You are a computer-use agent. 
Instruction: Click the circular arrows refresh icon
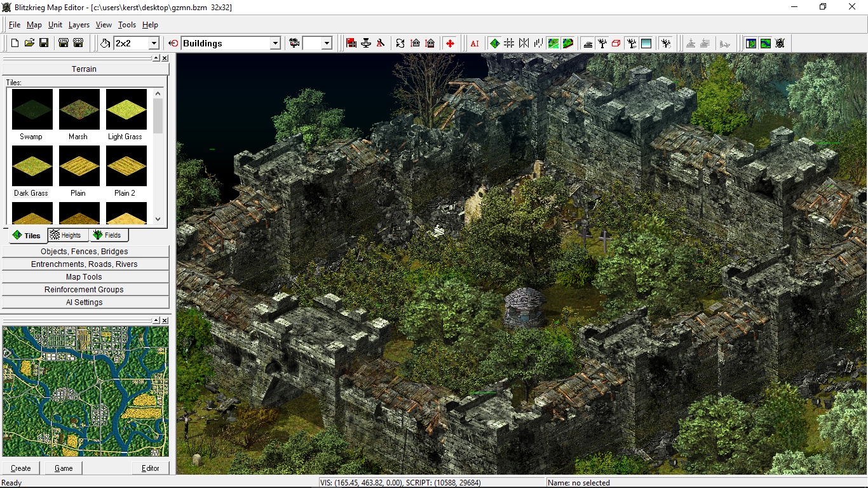click(400, 43)
